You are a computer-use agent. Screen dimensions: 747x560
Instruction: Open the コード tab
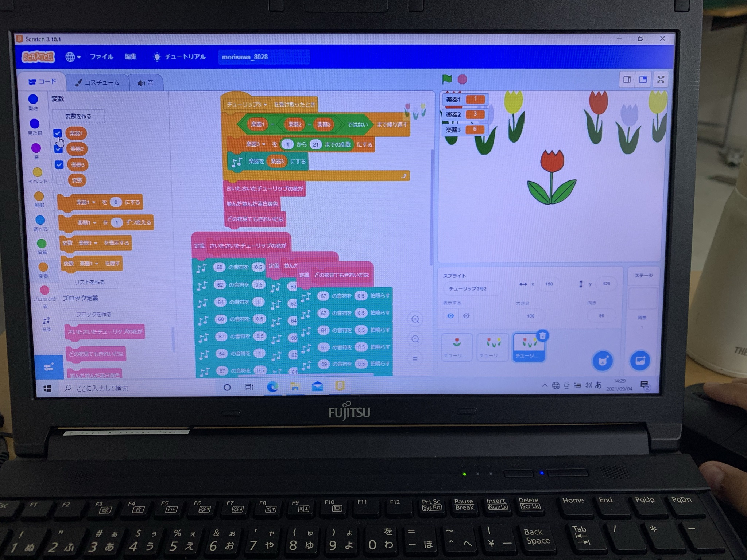point(45,82)
